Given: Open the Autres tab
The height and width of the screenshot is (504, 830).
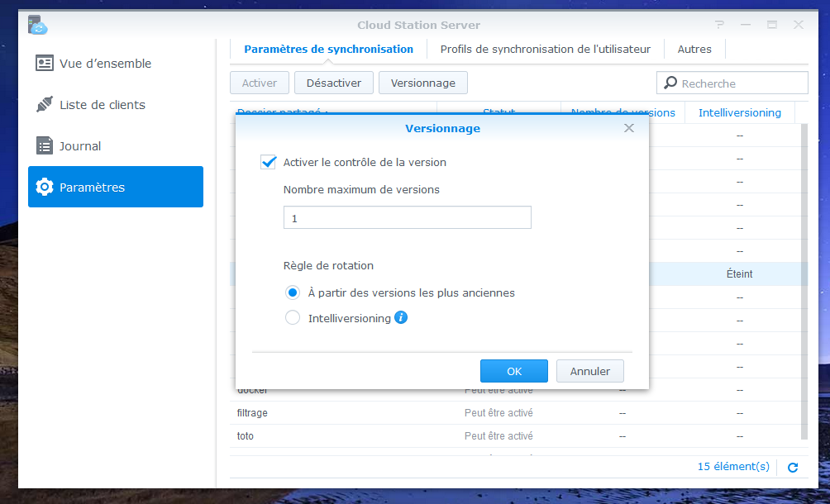Looking at the screenshot, I should pyautogui.click(x=694, y=50).
